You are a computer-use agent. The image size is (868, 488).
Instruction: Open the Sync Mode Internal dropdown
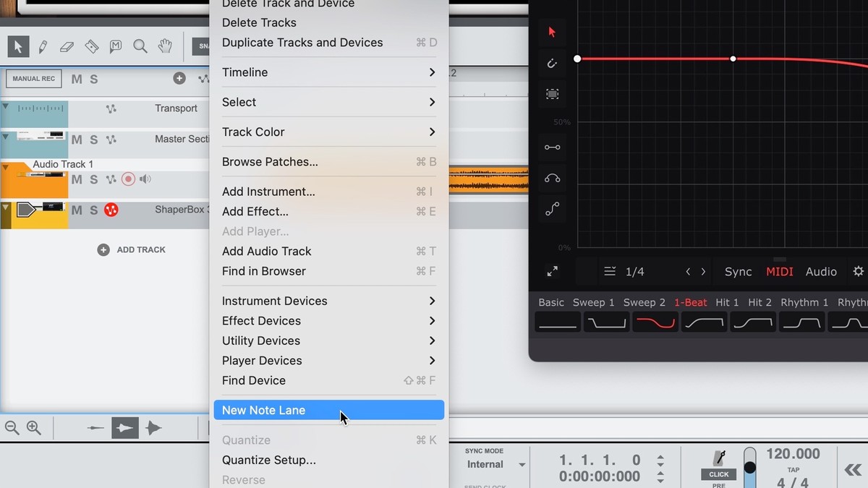pyautogui.click(x=522, y=465)
